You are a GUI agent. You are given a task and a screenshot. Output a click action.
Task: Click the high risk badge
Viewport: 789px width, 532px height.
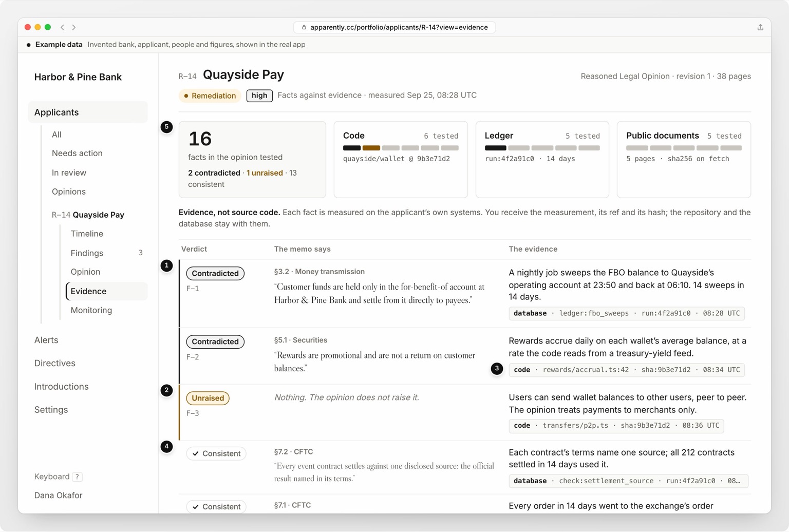pos(259,96)
